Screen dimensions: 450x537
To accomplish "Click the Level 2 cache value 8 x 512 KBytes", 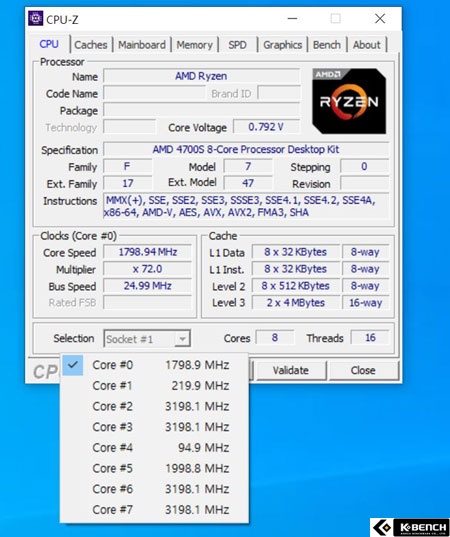I will click(x=296, y=286).
